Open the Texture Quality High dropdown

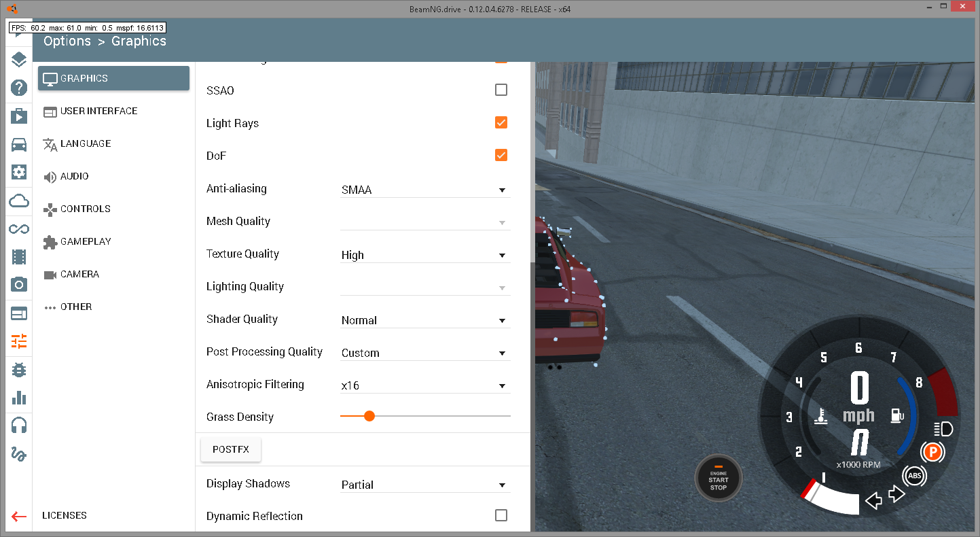click(425, 255)
